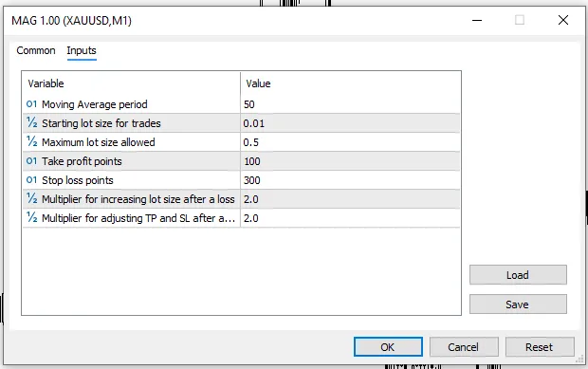The height and width of the screenshot is (369, 588).
Task: Click integer icon beside Take profit points
Action: point(31,161)
